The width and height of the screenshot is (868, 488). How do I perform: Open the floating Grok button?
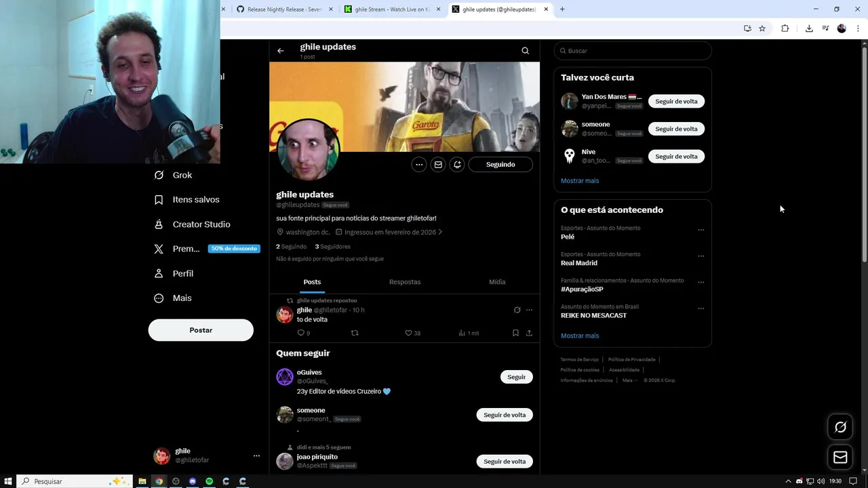coord(840,427)
